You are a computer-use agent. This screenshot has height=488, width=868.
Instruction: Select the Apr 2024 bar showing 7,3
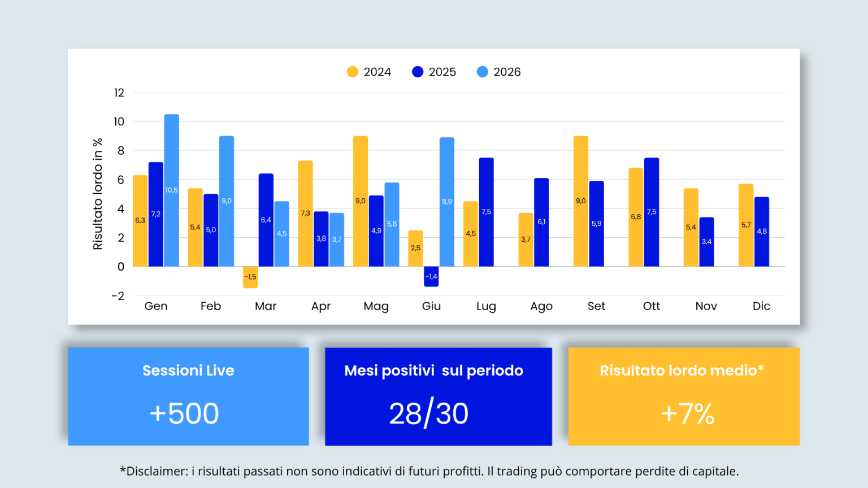305,213
